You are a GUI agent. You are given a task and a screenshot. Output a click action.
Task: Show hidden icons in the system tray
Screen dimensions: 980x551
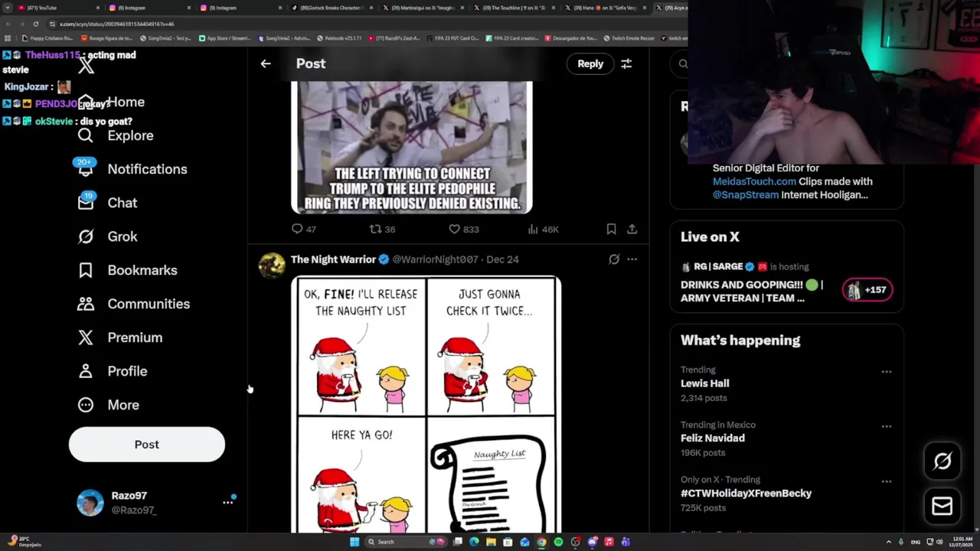[889, 542]
